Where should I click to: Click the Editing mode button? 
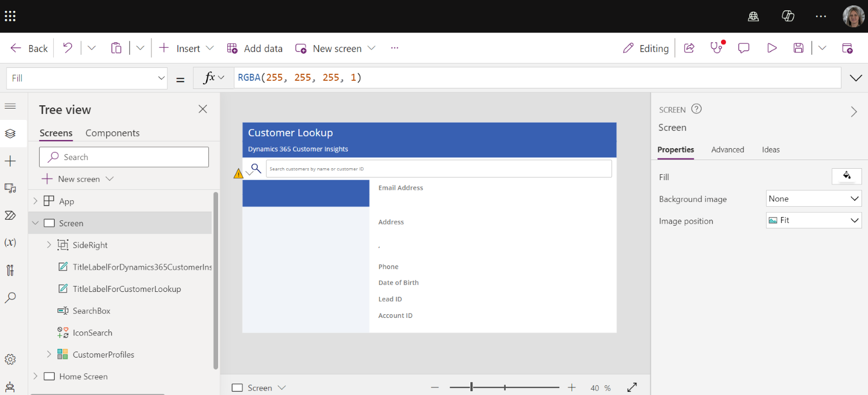[x=646, y=48]
